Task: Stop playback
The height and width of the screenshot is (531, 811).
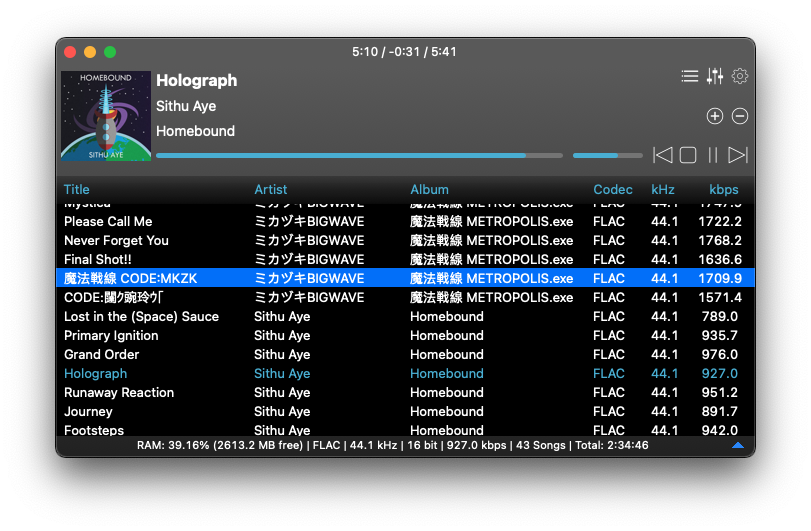Action: tap(687, 155)
